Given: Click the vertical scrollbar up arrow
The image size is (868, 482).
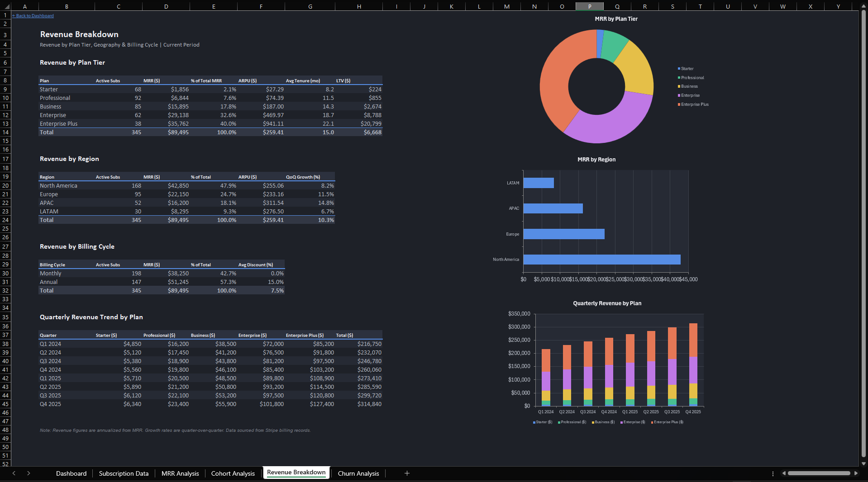Looking at the screenshot, I should [x=863, y=6].
